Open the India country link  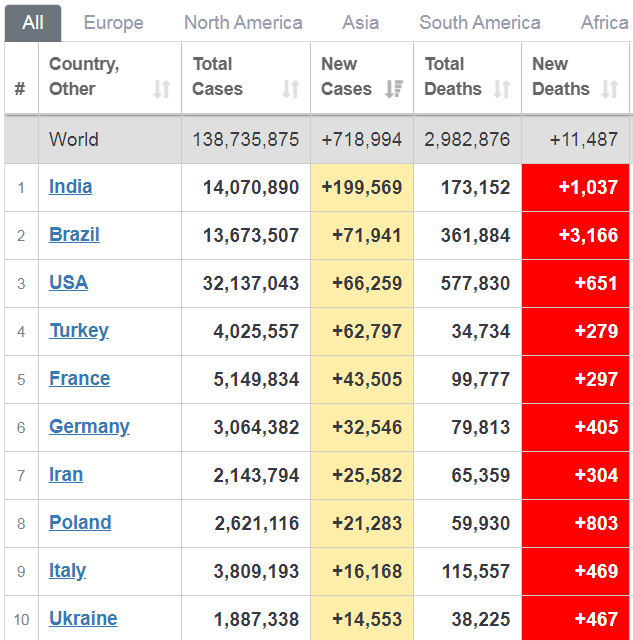click(70, 187)
